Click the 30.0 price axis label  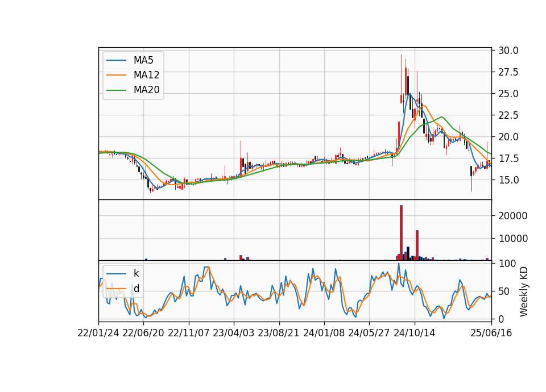tap(508, 51)
